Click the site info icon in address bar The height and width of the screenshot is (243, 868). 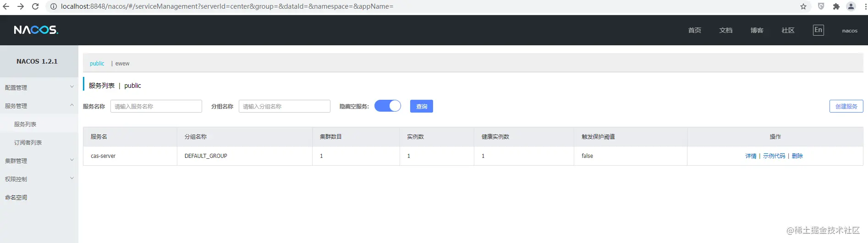(53, 6)
